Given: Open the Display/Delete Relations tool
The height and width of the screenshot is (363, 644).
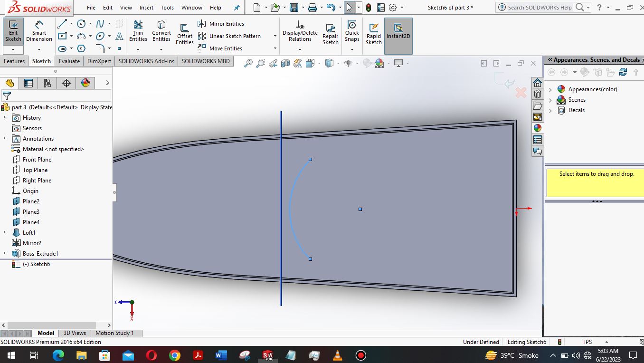Looking at the screenshot, I should tap(300, 31).
